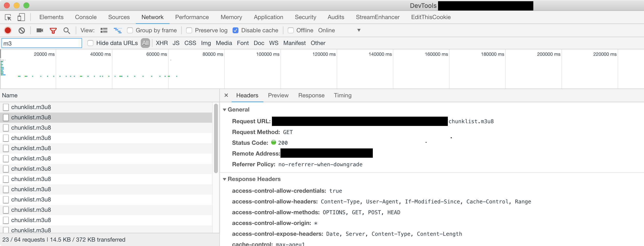This screenshot has width=644, height=246.
Task: Switch to the Elements tab
Action: [x=51, y=17]
